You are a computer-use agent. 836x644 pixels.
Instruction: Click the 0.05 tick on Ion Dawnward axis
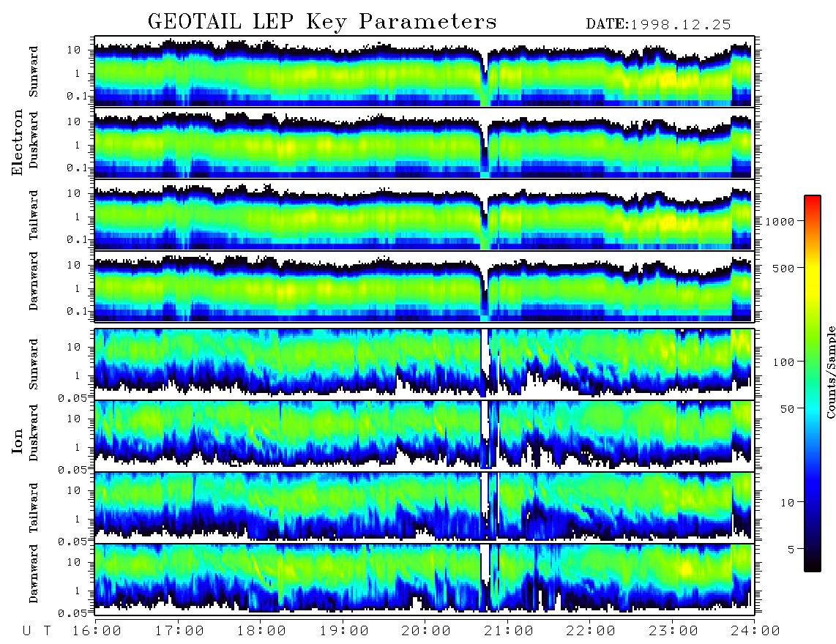(x=74, y=613)
